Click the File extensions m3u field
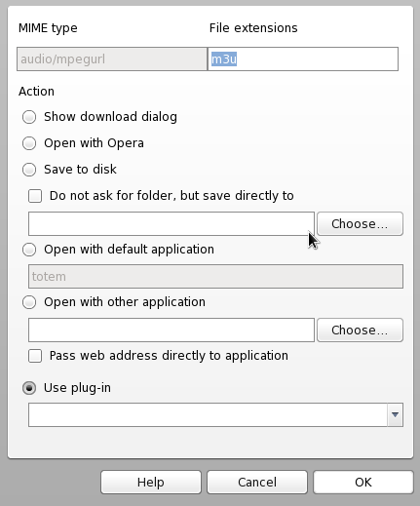The height and width of the screenshot is (506, 420). point(303,58)
